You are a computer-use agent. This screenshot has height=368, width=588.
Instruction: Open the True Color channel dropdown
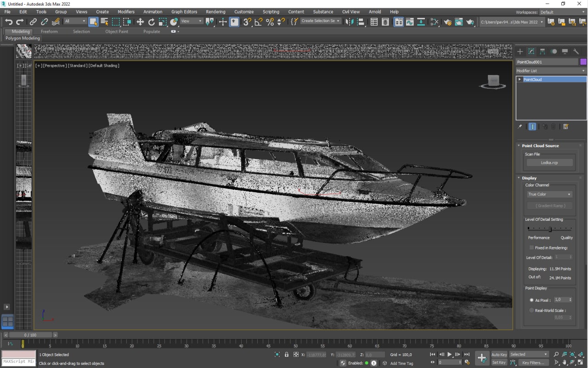click(x=549, y=194)
